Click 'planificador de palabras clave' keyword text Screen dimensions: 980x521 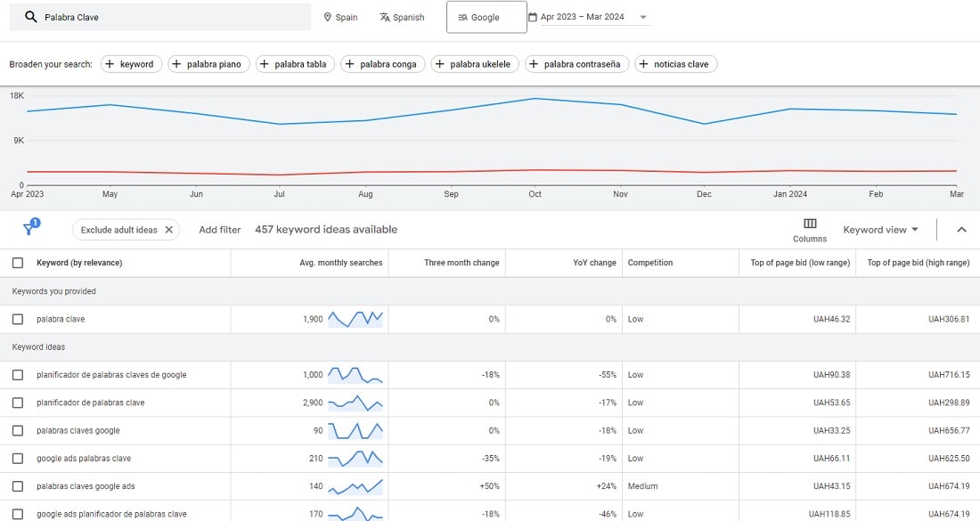pos(91,403)
